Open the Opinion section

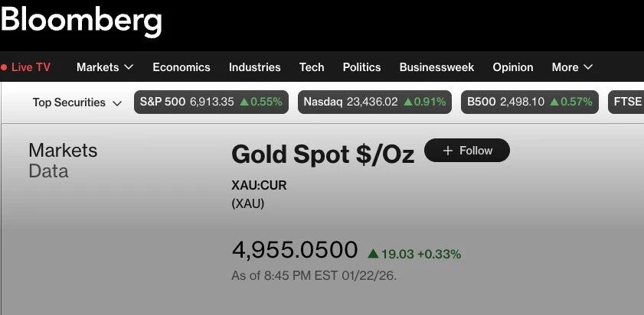[513, 67]
